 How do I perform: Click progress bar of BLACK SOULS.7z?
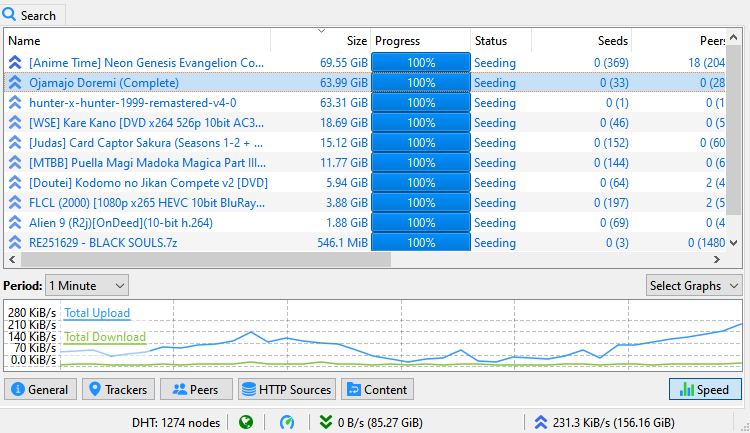tap(421, 243)
